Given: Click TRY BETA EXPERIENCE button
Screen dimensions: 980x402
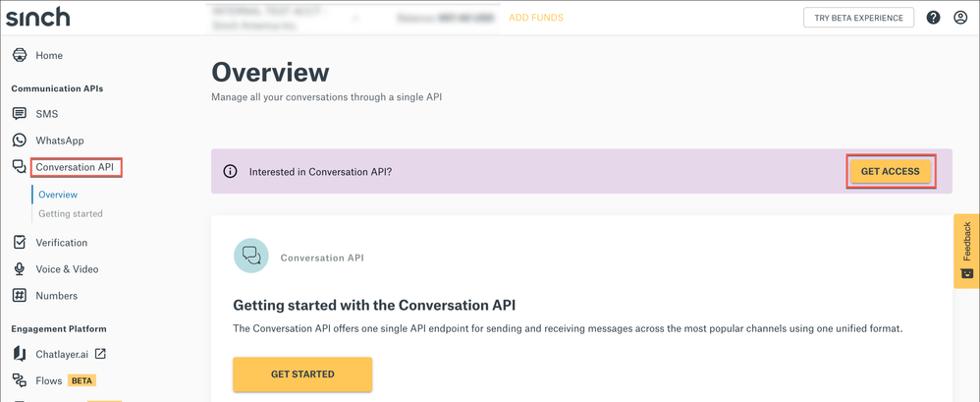Looking at the screenshot, I should coord(858,18).
